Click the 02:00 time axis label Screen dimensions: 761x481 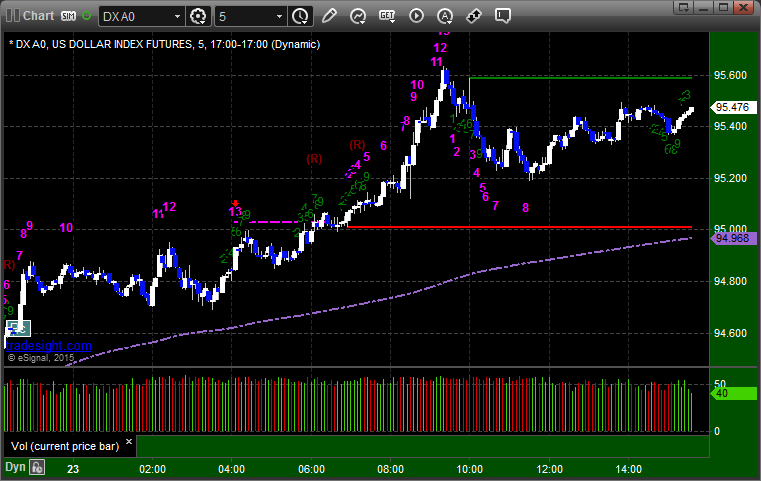pos(152,469)
